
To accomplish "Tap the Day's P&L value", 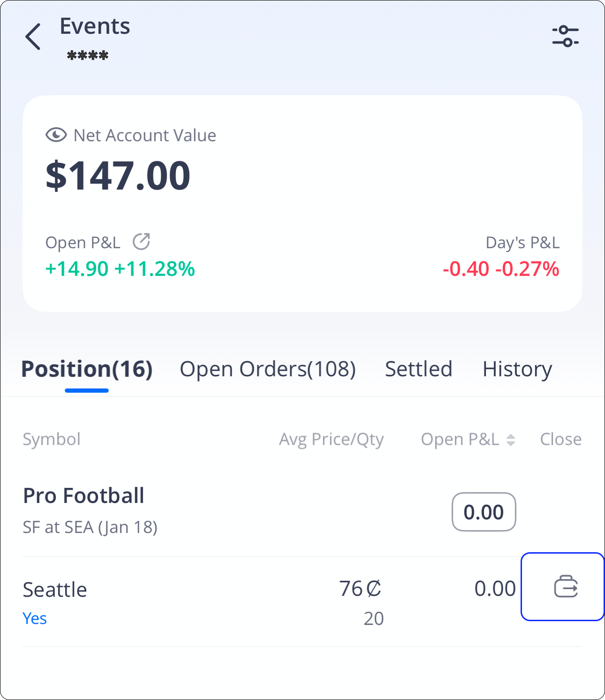I will click(x=500, y=269).
